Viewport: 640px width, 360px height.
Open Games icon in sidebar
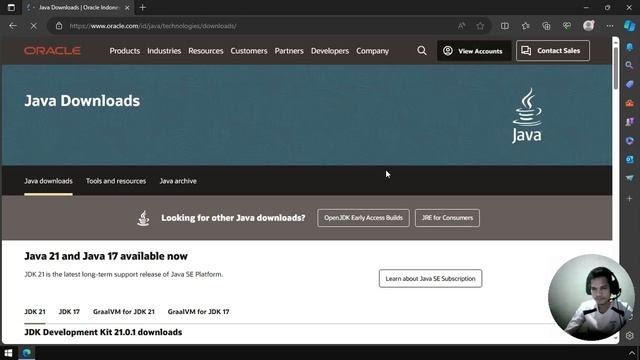tap(629, 122)
